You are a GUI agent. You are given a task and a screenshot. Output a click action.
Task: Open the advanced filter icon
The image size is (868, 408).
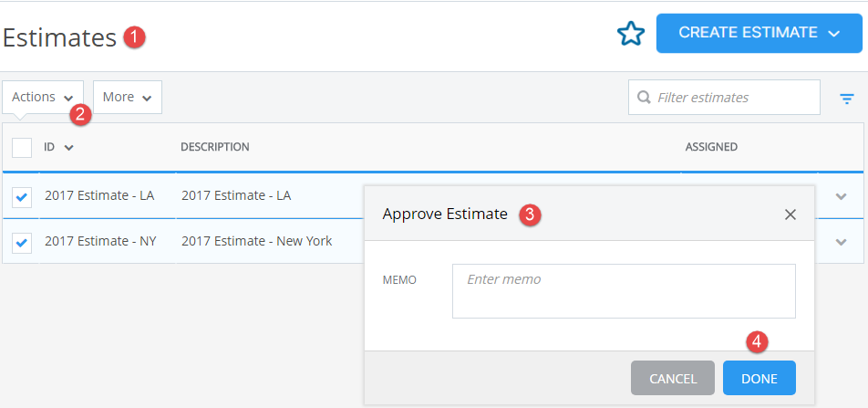(x=846, y=99)
